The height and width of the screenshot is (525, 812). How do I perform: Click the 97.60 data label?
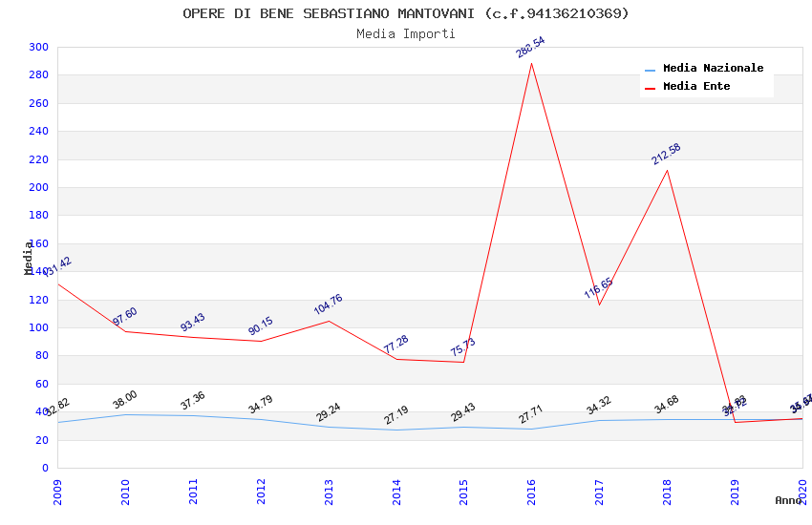125,316
